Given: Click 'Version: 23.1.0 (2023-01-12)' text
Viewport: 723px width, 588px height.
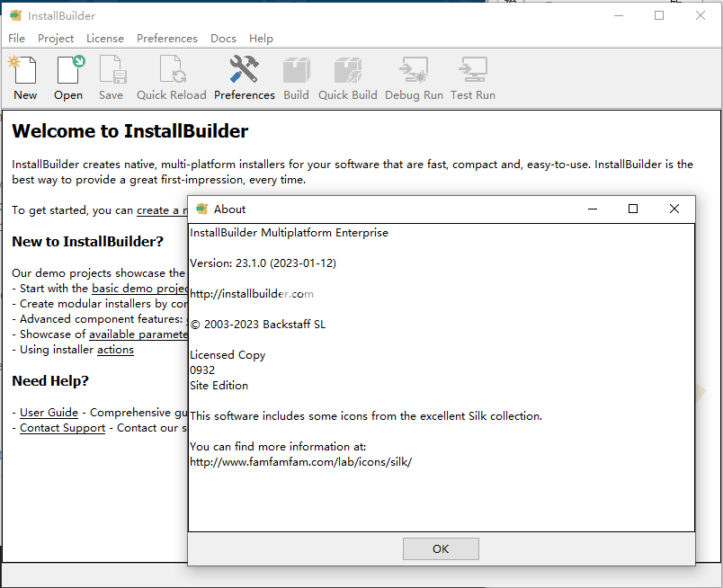Looking at the screenshot, I should click(263, 263).
